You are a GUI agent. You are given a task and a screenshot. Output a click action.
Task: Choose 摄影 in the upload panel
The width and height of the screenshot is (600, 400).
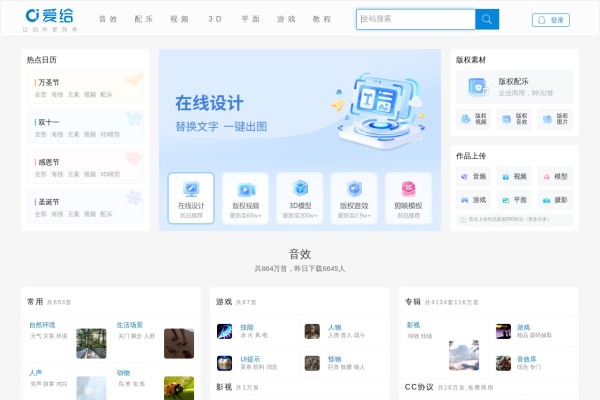click(x=554, y=200)
